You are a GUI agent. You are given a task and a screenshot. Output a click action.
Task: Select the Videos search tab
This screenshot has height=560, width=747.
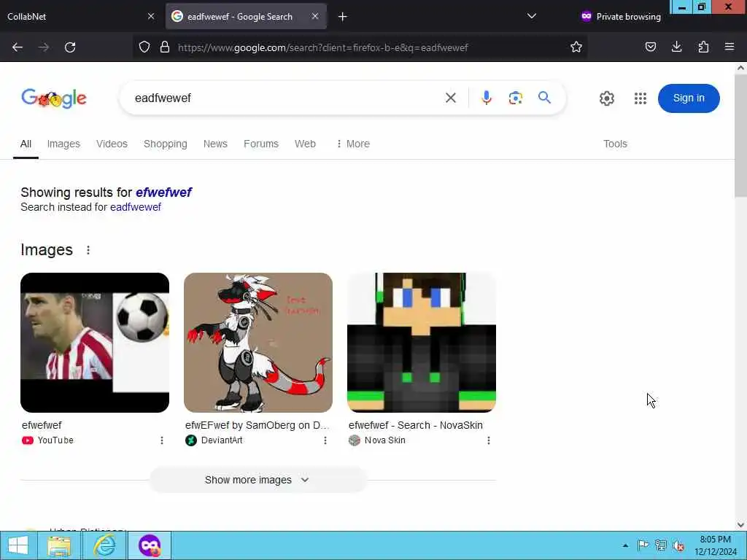coord(112,144)
